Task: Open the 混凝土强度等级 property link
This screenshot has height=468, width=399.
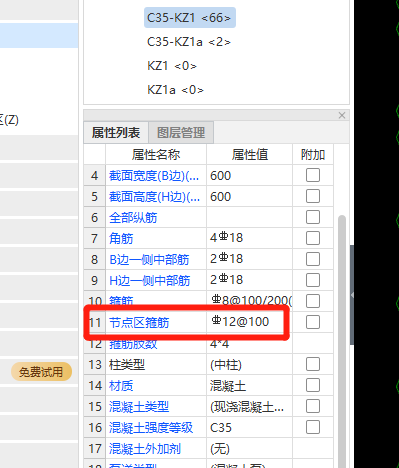Action: pyautogui.click(x=151, y=428)
